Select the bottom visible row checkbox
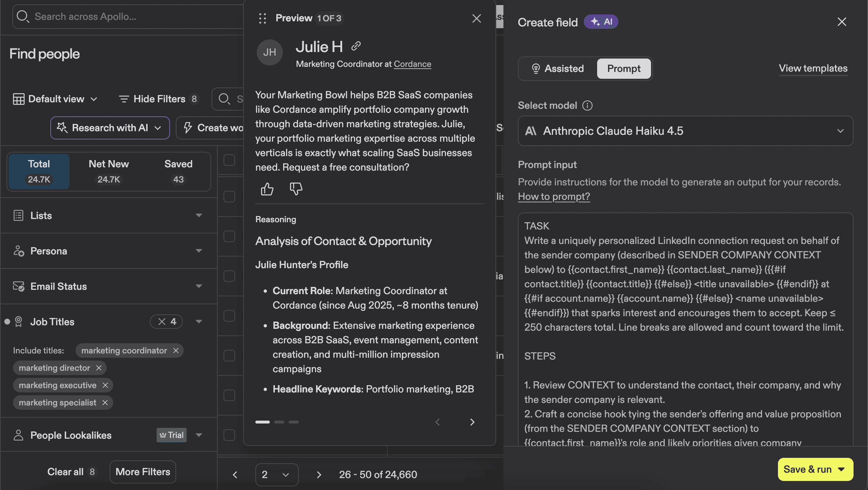Image resolution: width=868 pixels, height=490 pixels. [x=229, y=435]
